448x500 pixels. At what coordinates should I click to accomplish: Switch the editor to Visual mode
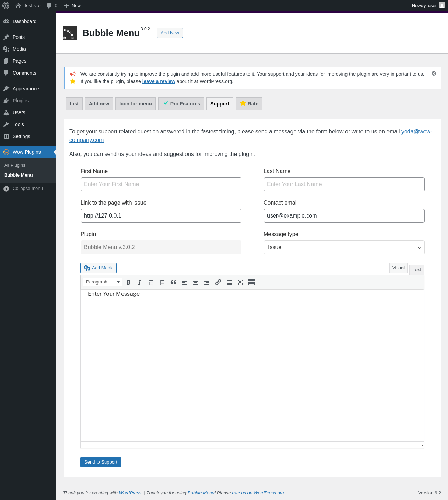tap(398, 268)
